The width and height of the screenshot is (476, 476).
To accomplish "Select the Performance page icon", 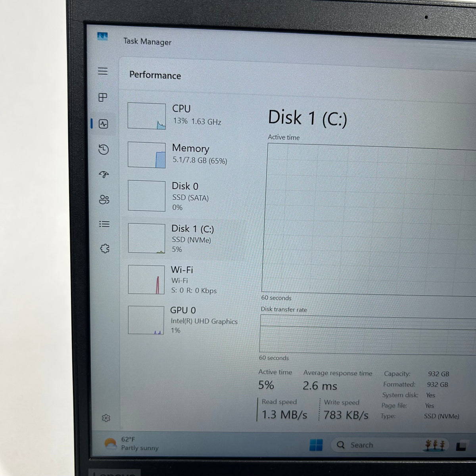I will [x=104, y=124].
